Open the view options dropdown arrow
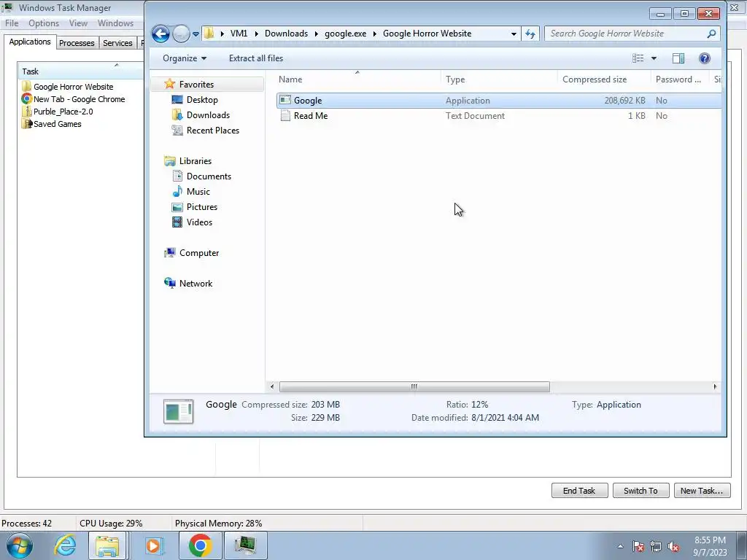747x560 pixels. [x=654, y=58]
